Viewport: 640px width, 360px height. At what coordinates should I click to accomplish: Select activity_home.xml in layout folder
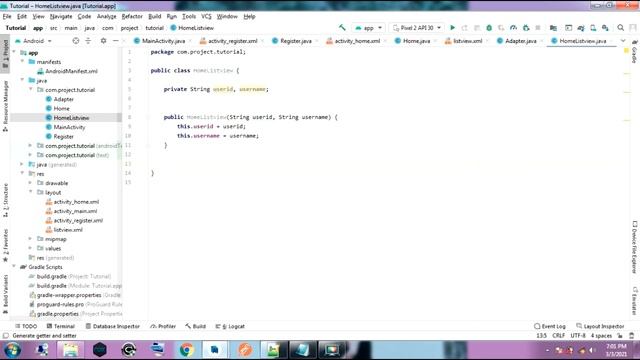click(72, 202)
